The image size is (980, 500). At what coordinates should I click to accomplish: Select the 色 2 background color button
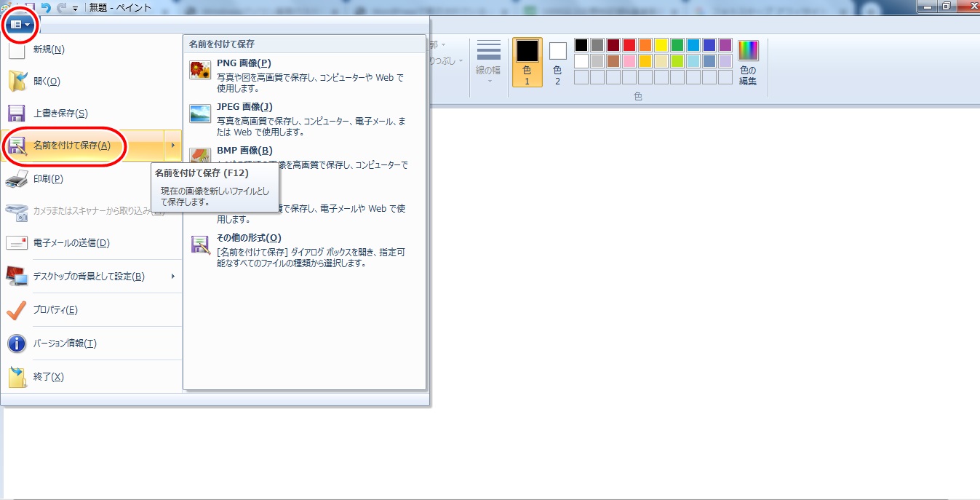pos(557,62)
